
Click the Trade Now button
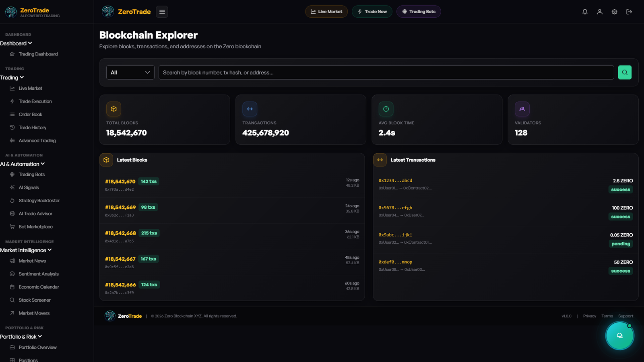(372, 12)
